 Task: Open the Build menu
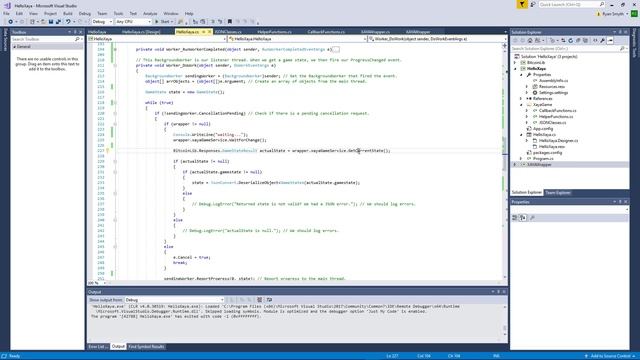68,13
